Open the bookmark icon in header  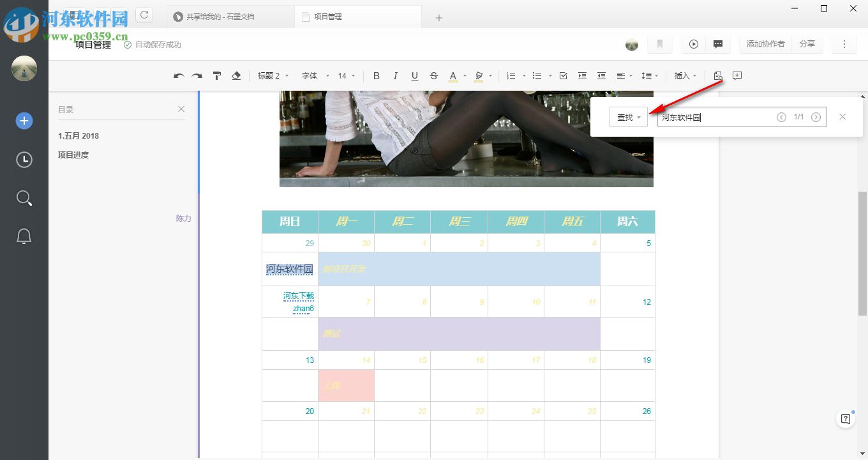(660, 44)
